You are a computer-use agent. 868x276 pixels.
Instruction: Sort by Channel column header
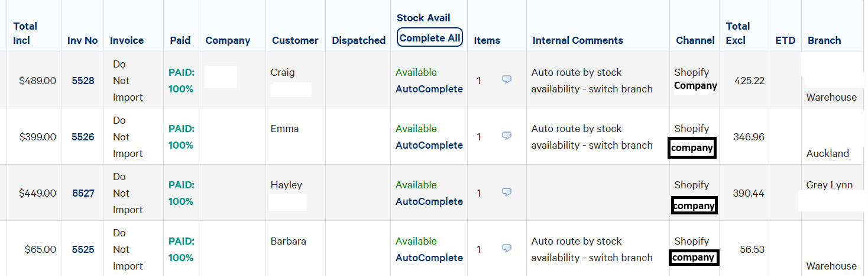tap(695, 40)
